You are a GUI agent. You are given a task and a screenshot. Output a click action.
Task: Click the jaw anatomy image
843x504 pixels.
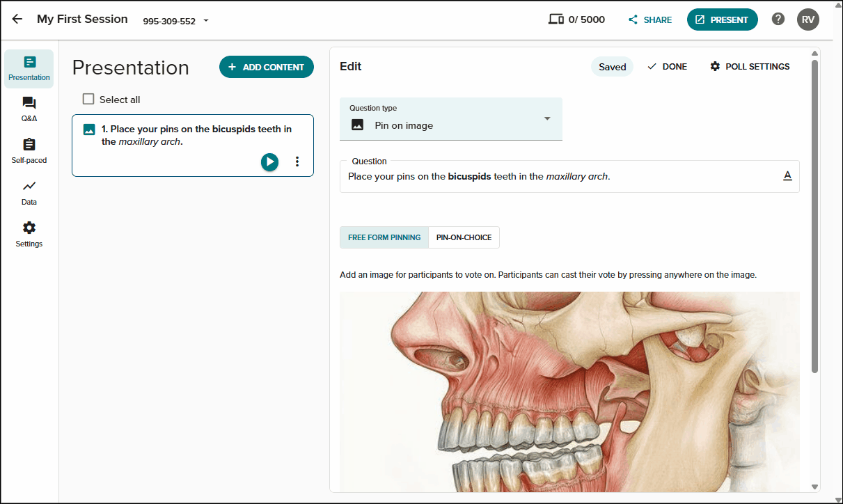569,392
